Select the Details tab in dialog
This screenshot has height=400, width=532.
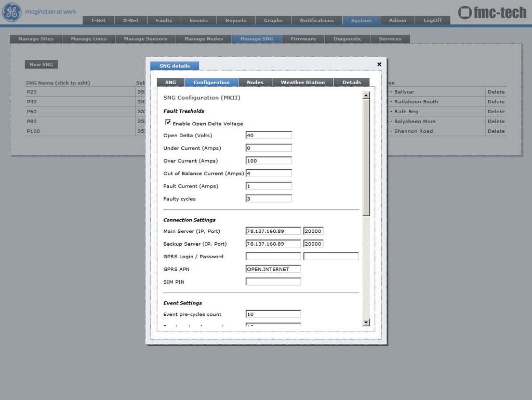coord(352,82)
